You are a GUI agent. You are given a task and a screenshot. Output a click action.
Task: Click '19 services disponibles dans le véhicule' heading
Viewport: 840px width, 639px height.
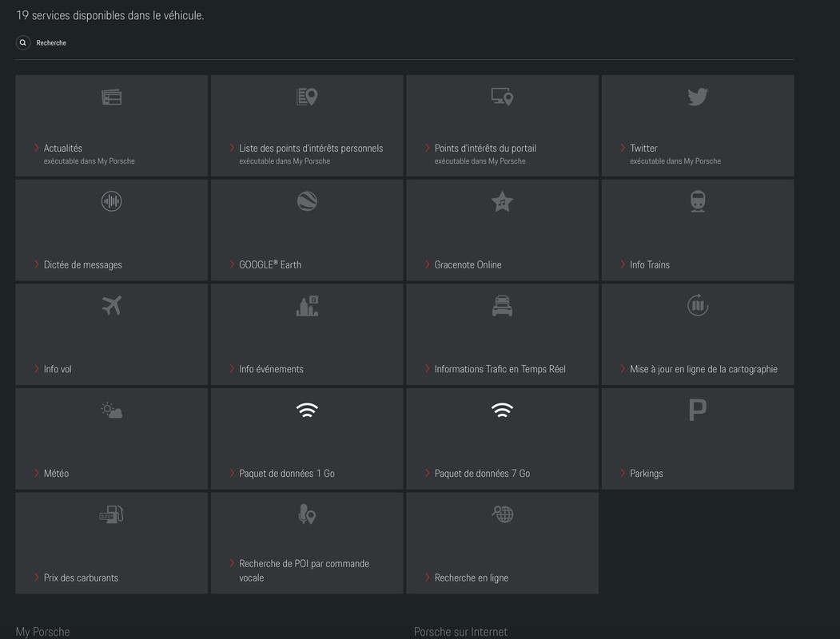[109, 15]
